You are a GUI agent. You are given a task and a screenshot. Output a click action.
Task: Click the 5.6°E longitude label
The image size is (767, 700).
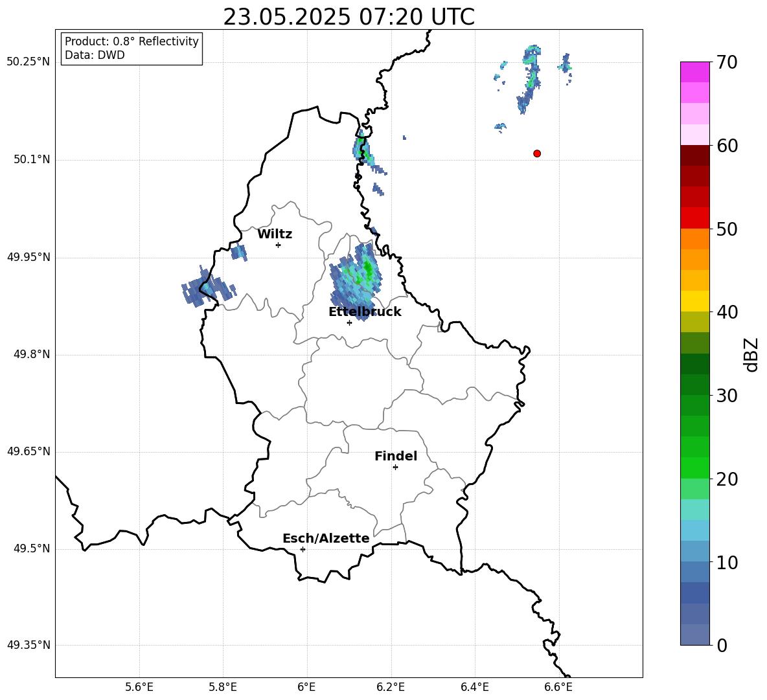click(x=139, y=687)
